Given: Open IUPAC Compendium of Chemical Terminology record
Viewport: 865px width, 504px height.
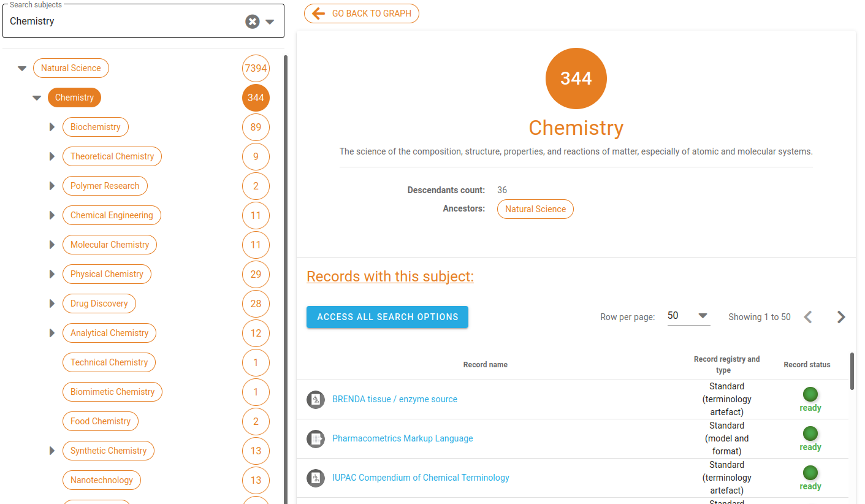Looking at the screenshot, I should point(421,478).
